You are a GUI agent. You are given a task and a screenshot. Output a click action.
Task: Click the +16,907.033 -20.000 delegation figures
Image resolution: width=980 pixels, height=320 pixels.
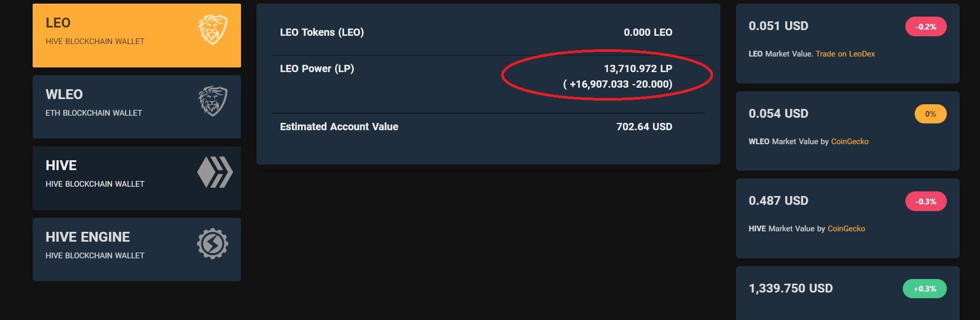(x=618, y=84)
